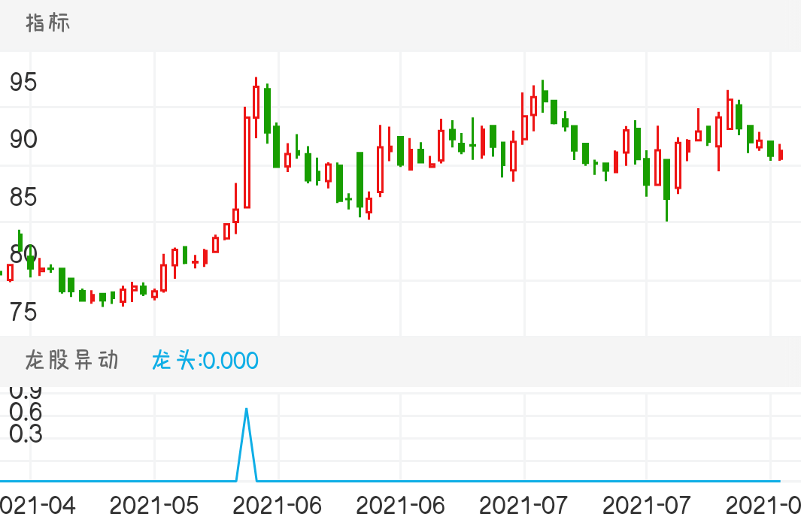Screen dimensions: 801x532
Task: Open the 龙股异动 indicator title
Action: point(72,361)
